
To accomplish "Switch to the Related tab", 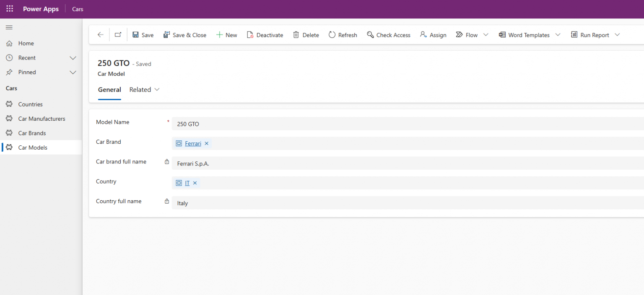I will 140,89.
